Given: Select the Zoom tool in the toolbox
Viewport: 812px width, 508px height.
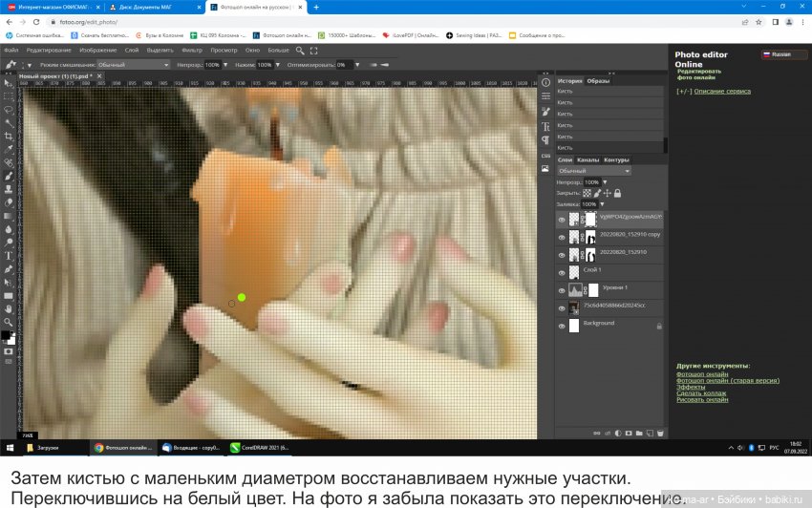Looking at the screenshot, I should click(9, 322).
